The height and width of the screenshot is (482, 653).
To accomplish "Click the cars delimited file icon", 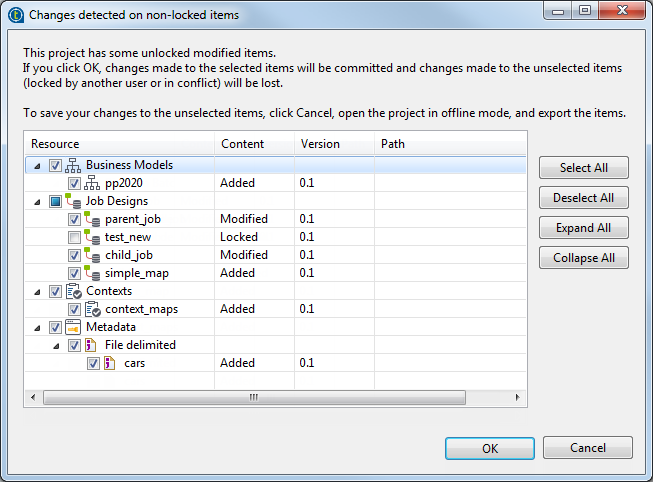I will pyautogui.click(x=112, y=363).
